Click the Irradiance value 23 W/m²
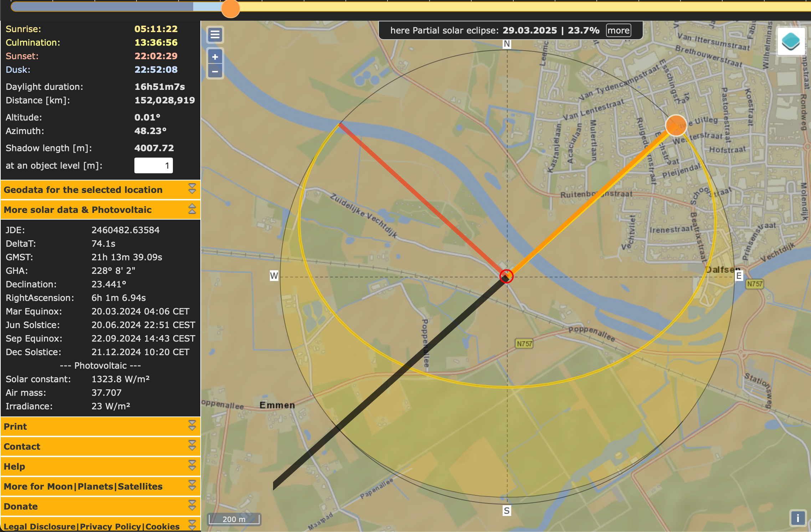This screenshot has height=532, width=811. click(111, 406)
